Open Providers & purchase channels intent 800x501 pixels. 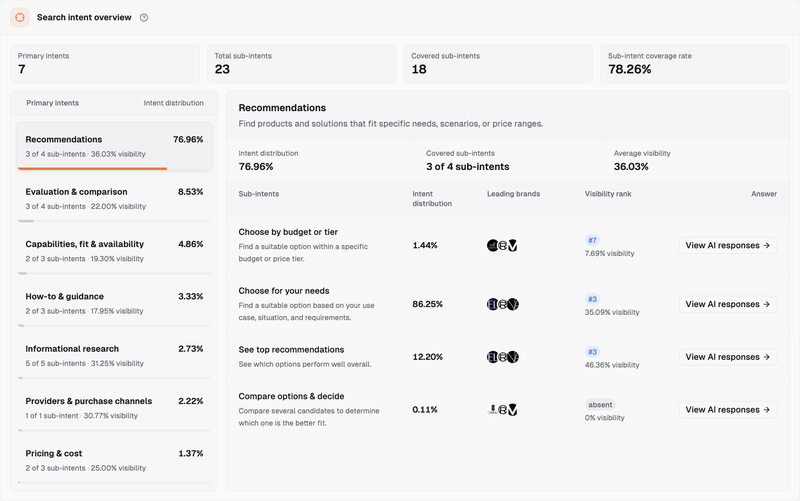click(x=114, y=408)
